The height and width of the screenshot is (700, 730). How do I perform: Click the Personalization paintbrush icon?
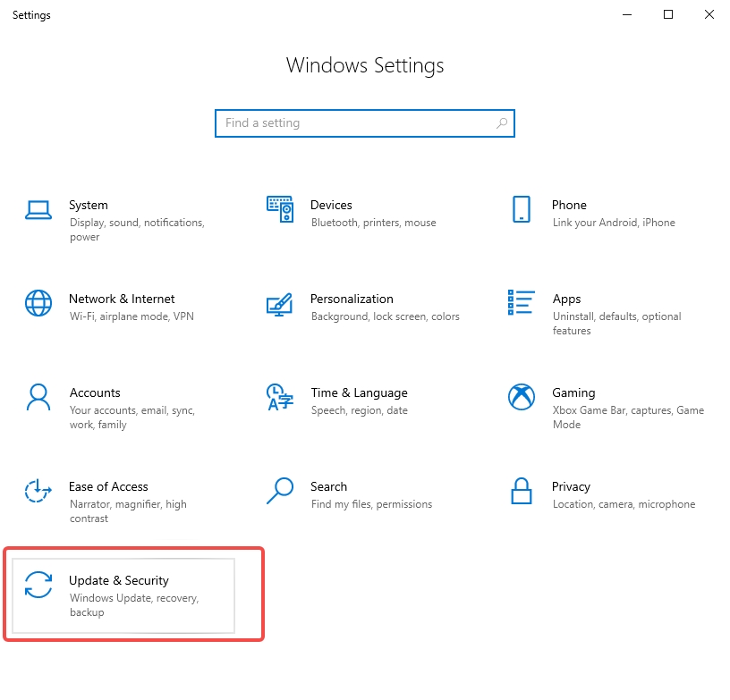[x=279, y=305]
